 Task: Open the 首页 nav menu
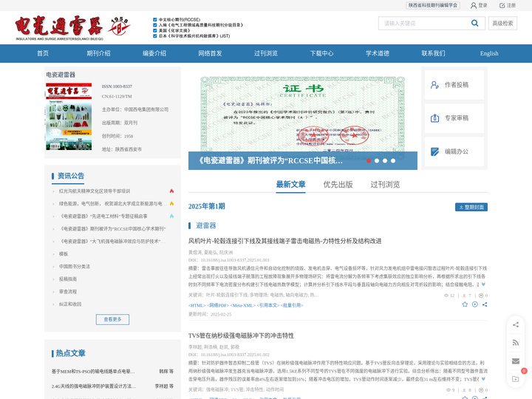click(x=43, y=53)
